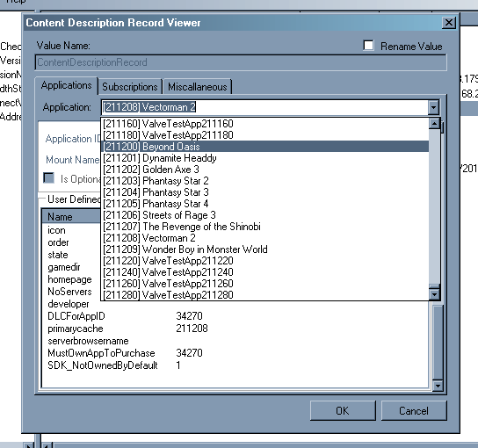Pick [211202] Golden Axe 3
The image size is (478, 448).
pos(264,170)
